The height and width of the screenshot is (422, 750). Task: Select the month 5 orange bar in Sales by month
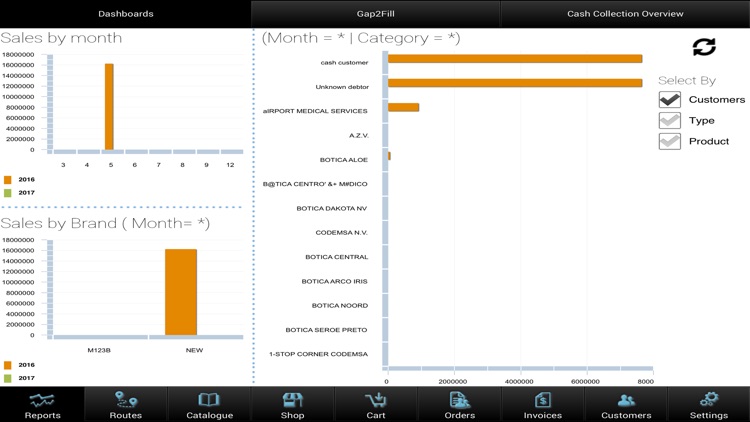(109, 107)
